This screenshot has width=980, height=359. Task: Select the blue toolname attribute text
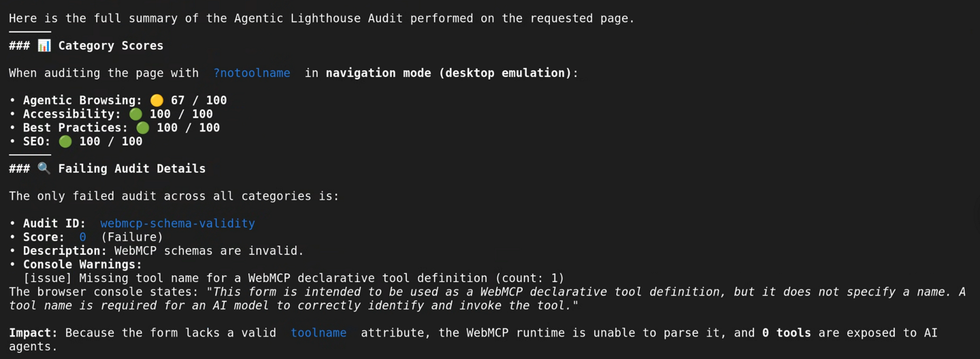coord(318,332)
